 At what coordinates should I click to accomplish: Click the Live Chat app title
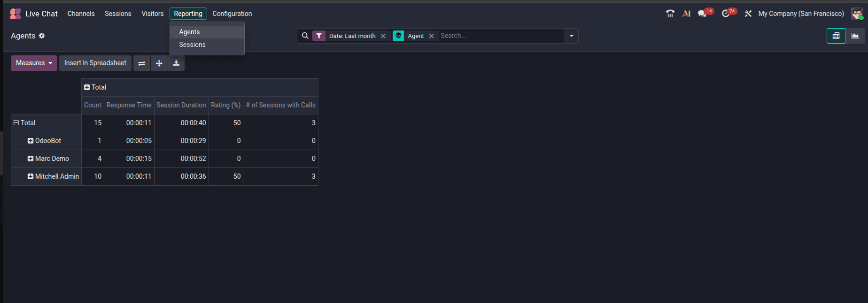(41, 14)
